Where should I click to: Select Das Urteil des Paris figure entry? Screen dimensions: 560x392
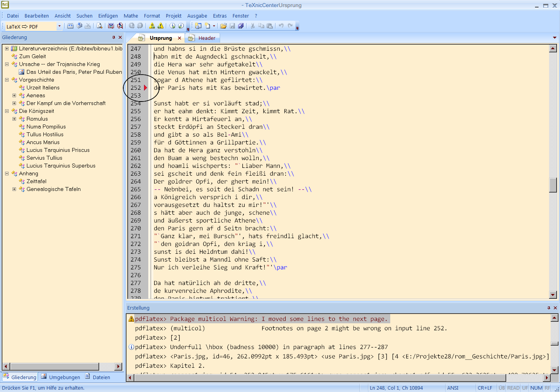74,72
